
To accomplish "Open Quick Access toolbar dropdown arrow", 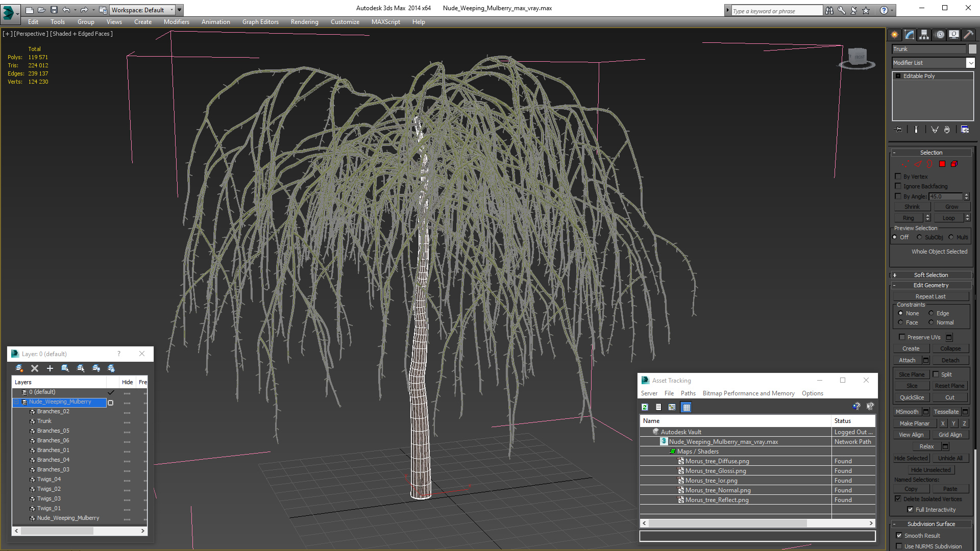I will (x=180, y=10).
